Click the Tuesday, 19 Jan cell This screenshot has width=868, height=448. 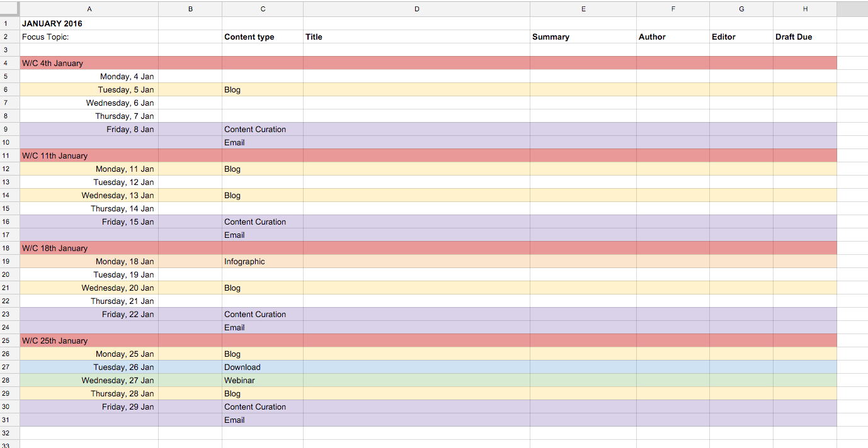click(x=89, y=275)
